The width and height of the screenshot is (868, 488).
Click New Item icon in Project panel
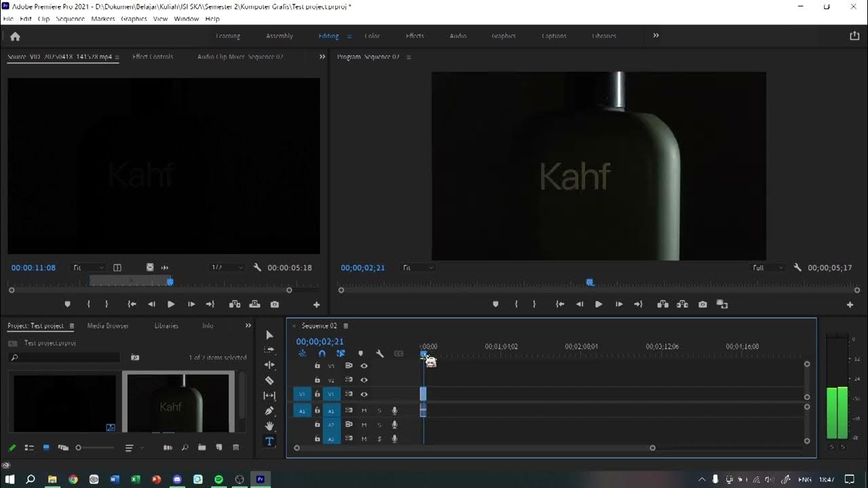[x=218, y=447]
